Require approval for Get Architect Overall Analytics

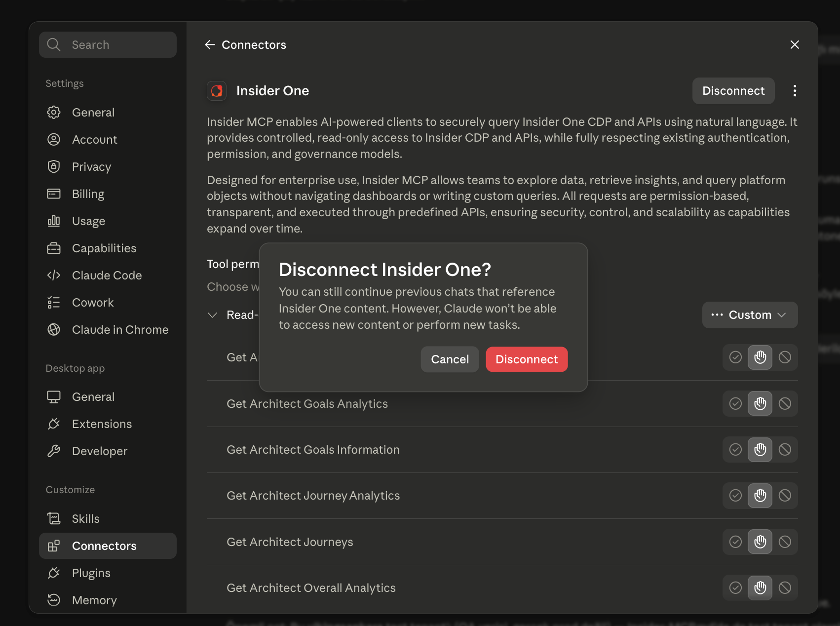coord(760,588)
